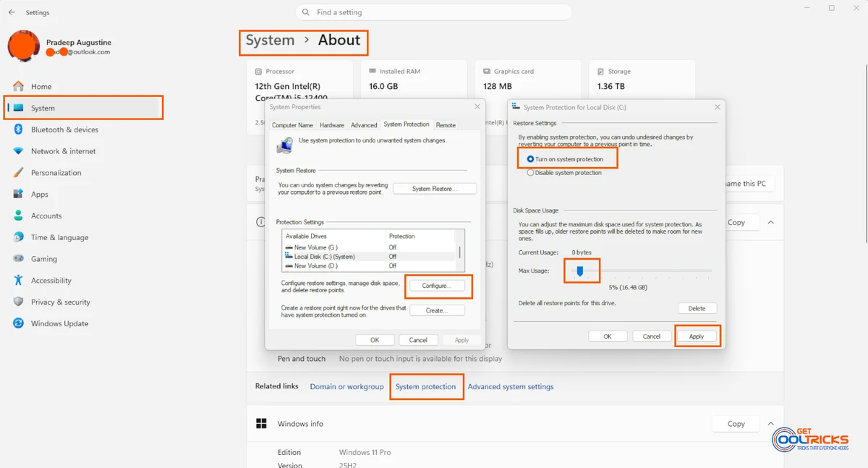Open the Domain or workgroup link
Viewport: 868px width, 468px height.
click(x=346, y=387)
